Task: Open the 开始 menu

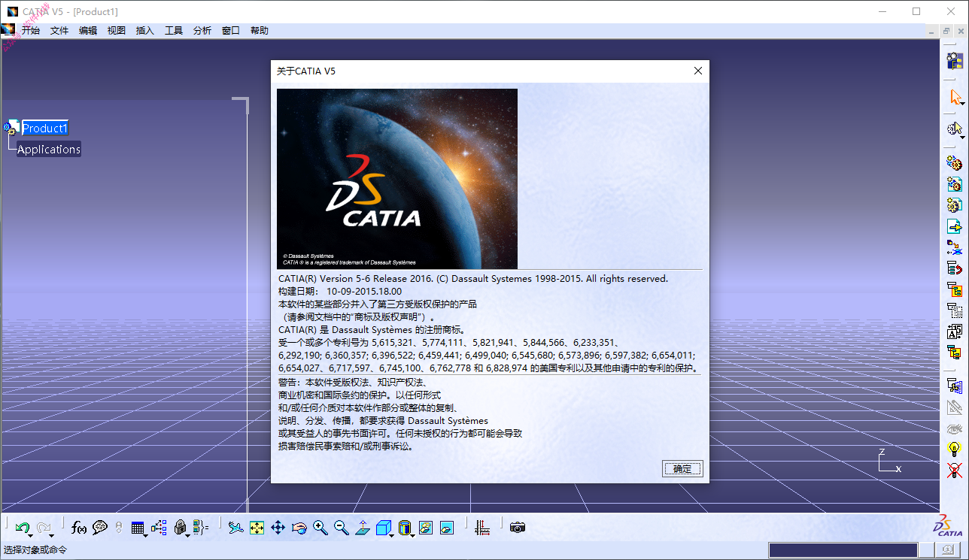Action: point(31,31)
